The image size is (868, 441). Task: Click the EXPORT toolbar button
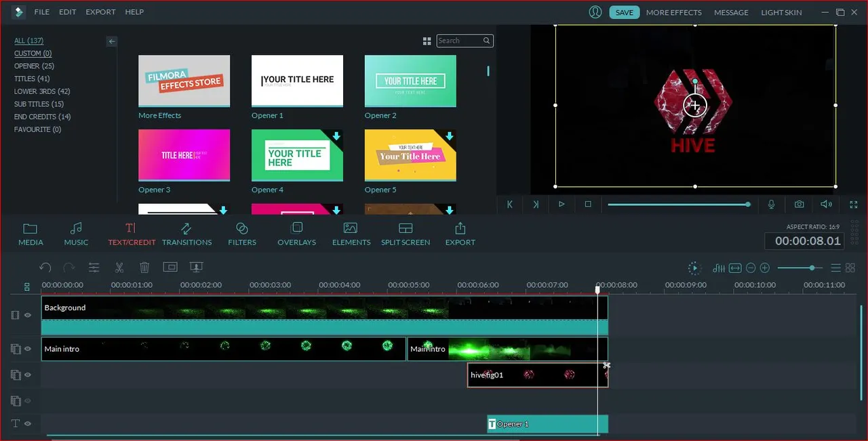coord(460,234)
